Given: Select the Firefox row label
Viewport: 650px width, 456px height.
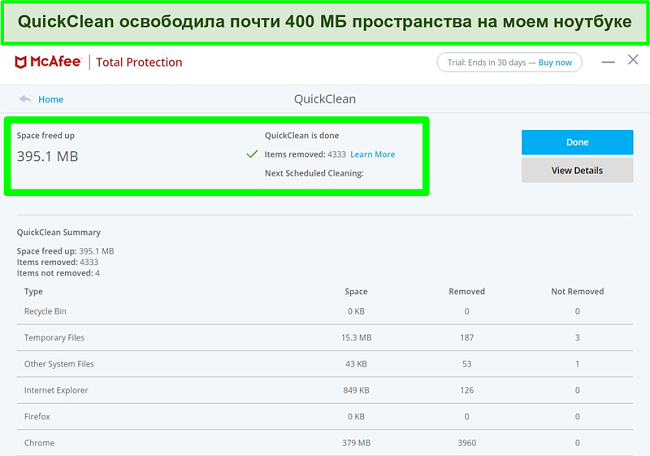Looking at the screenshot, I should pyautogui.click(x=37, y=417).
